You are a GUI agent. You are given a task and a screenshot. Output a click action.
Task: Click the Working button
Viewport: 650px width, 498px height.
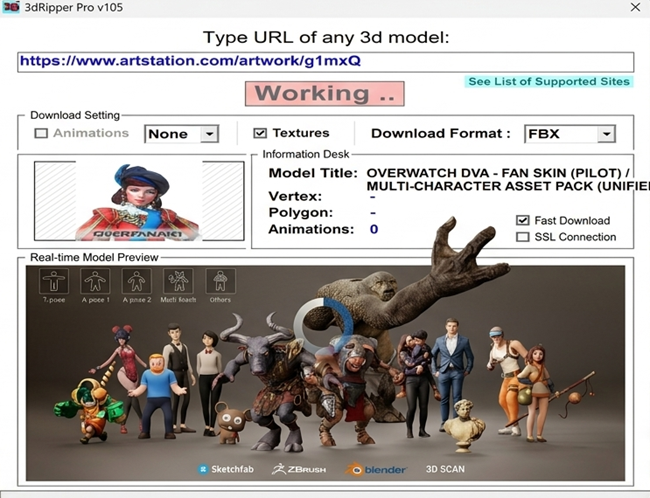(325, 94)
